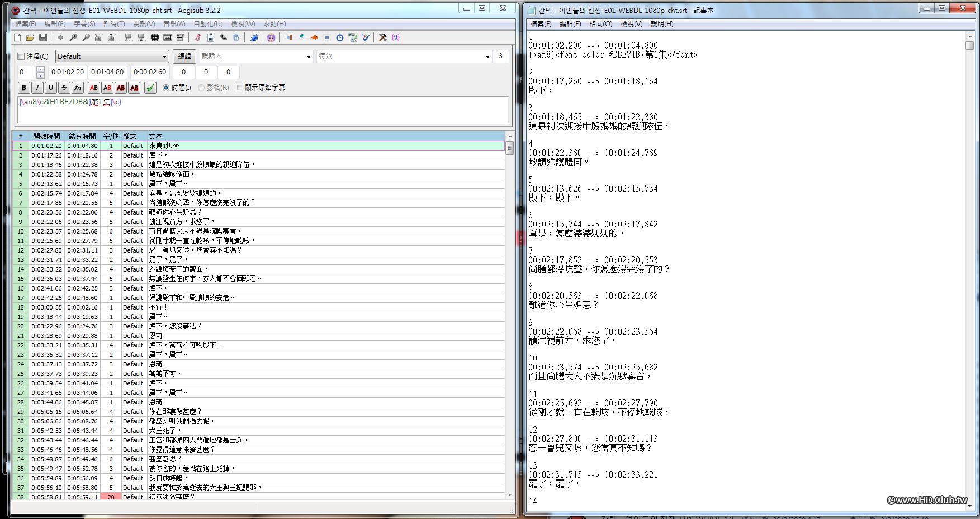Click the second AB secondary color button
The image size is (980, 519).
click(x=107, y=88)
